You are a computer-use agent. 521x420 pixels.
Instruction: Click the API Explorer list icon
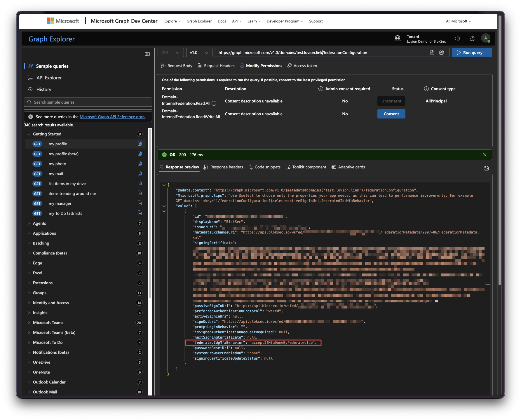tap(30, 78)
